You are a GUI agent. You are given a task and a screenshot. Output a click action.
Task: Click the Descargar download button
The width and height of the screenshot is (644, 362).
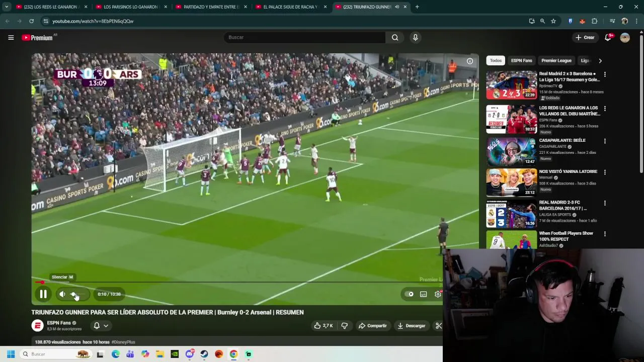point(412,326)
